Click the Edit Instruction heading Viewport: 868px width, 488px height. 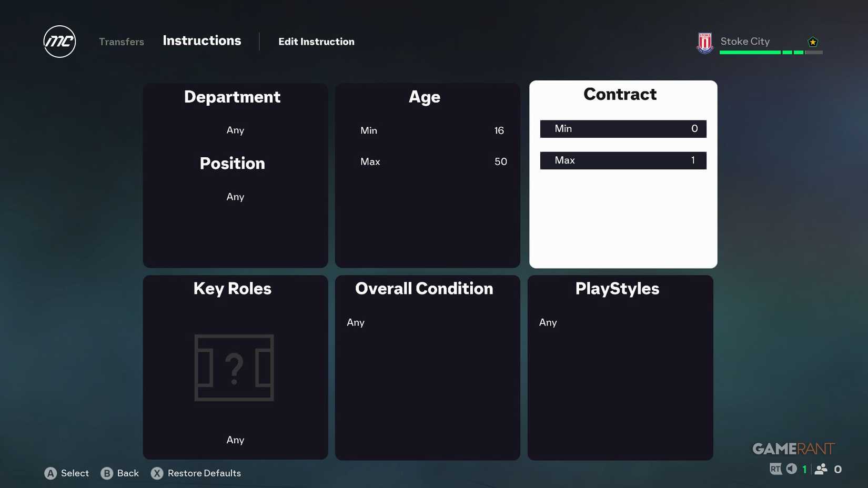[x=316, y=42]
